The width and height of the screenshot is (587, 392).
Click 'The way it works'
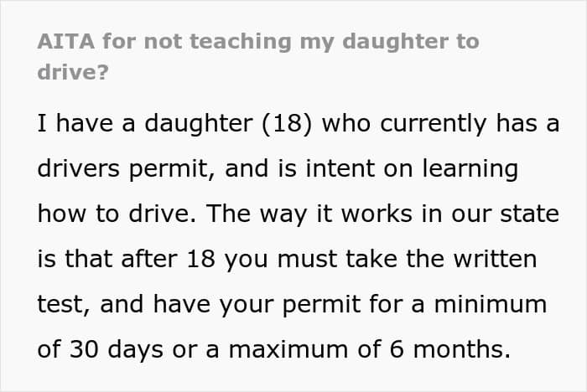[x=309, y=214]
